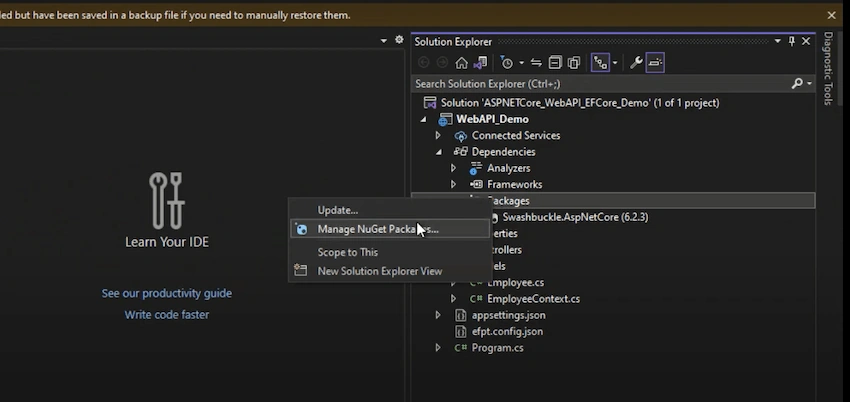
Task: Open Solution Explorer Window Position dropdown
Action: click(x=778, y=41)
